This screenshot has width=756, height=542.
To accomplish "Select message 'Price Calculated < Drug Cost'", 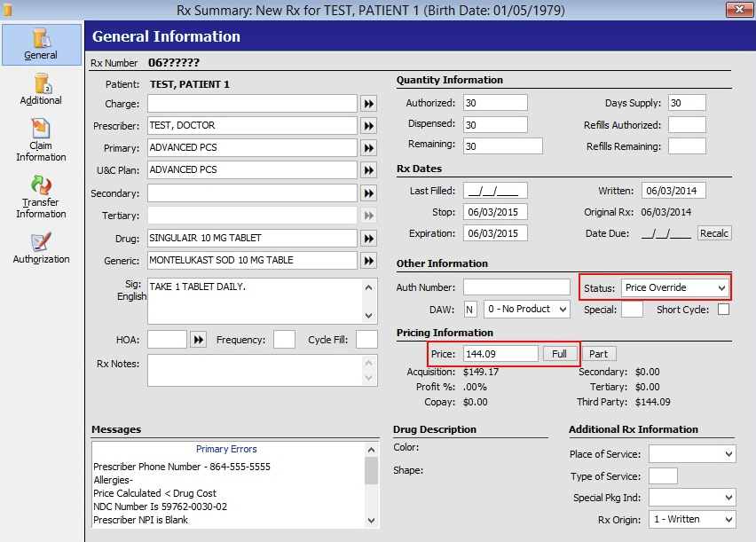I will 154,493.
